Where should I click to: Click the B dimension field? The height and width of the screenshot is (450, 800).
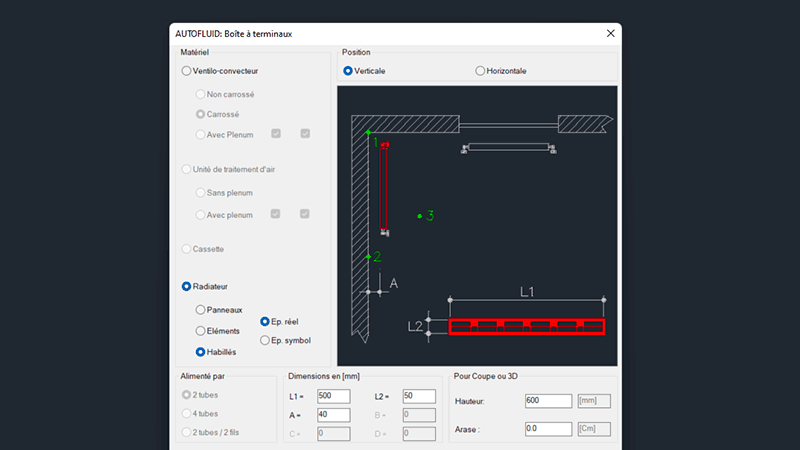coord(419,415)
